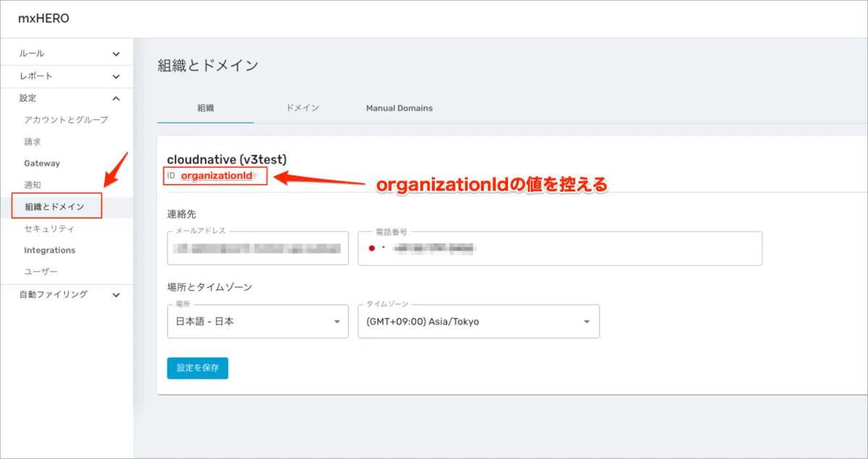Open セキュリティ settings page
The height and width of the screenshot is (459, 868).
pos(49,228)
